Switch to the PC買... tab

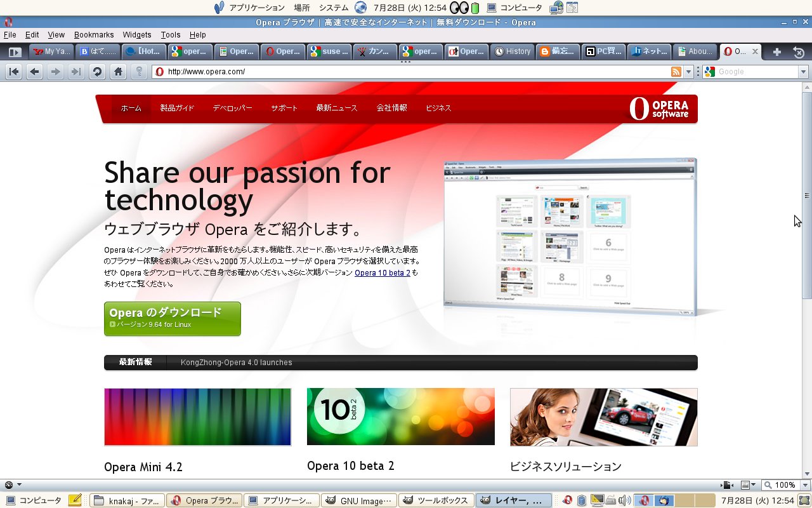click(x=604, y=51)
